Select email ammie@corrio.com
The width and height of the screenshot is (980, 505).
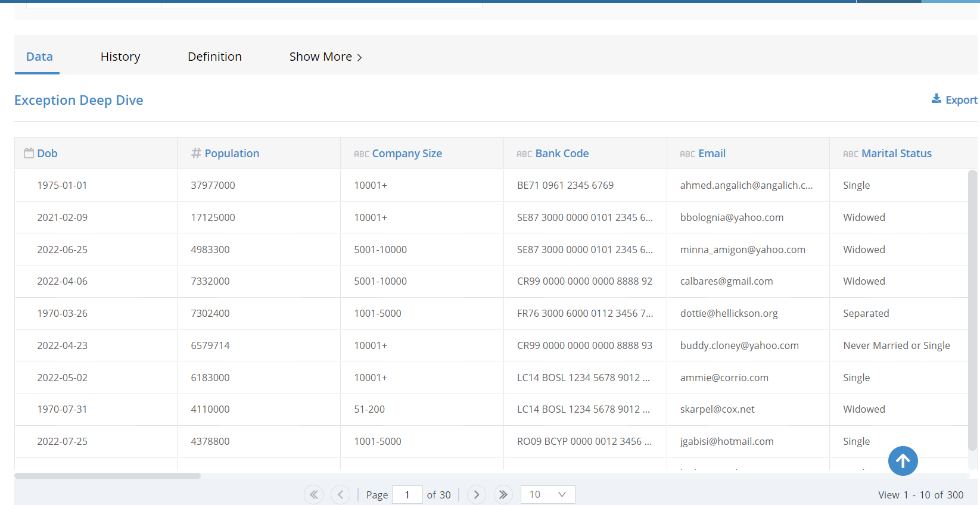click(724, 378)
